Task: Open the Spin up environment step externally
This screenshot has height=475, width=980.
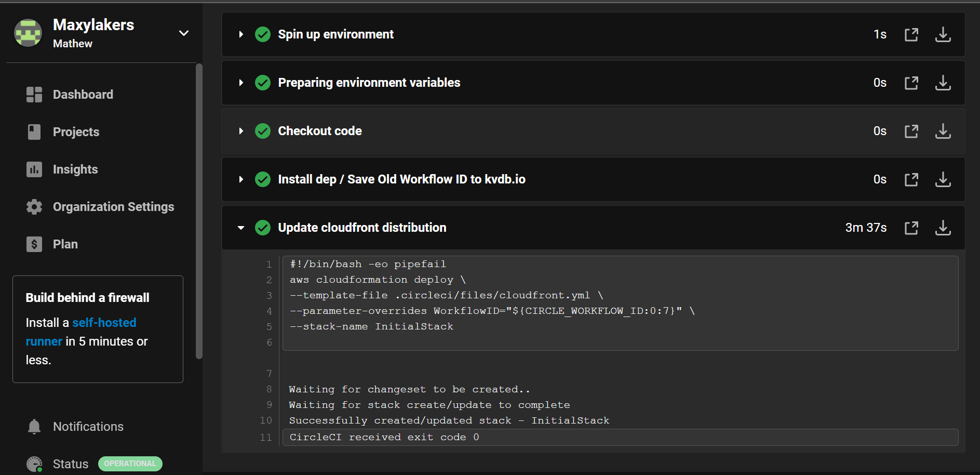Action: pos(911,34)
